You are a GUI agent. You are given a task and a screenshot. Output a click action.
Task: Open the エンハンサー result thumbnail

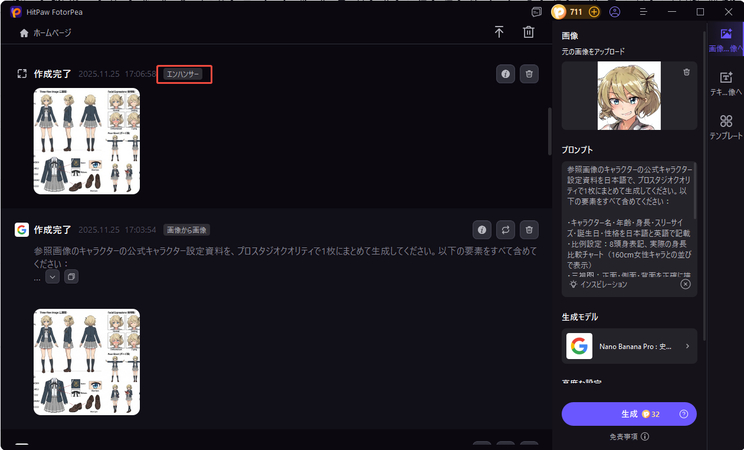pyautogui.click(x=87, y=141)
